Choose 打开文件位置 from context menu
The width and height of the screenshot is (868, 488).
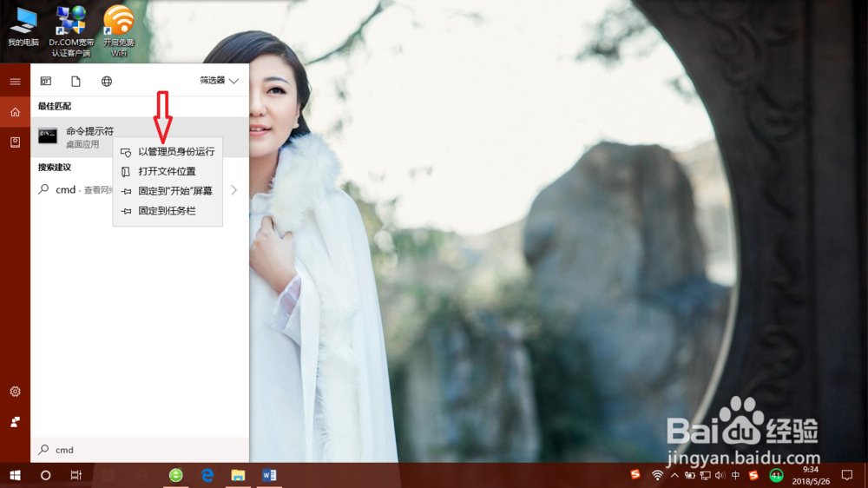[168, 172]
